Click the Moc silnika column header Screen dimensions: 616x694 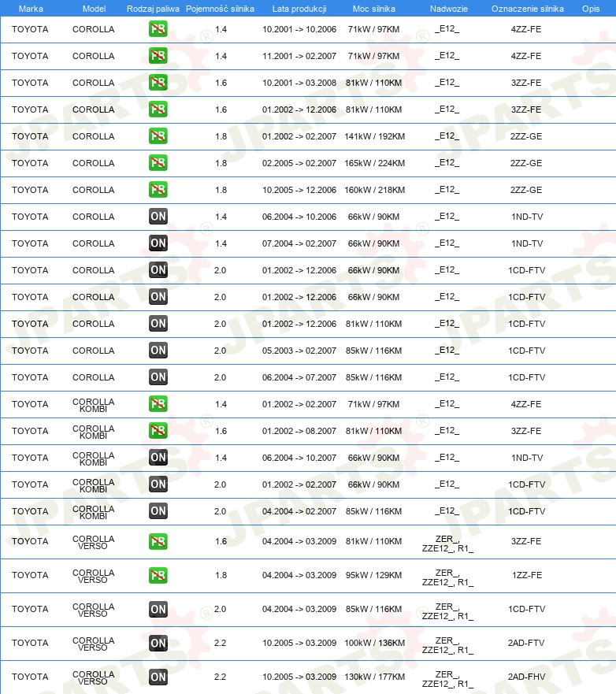coord(374,9)
